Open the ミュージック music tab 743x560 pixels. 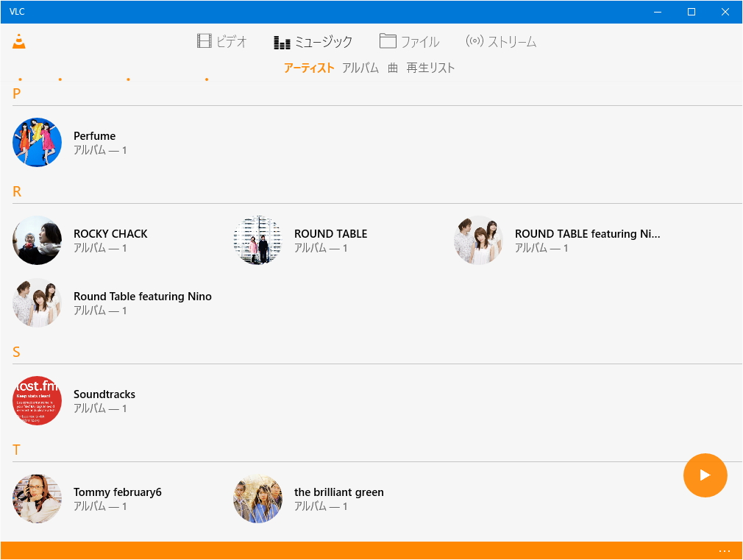(x=313, y=42)
